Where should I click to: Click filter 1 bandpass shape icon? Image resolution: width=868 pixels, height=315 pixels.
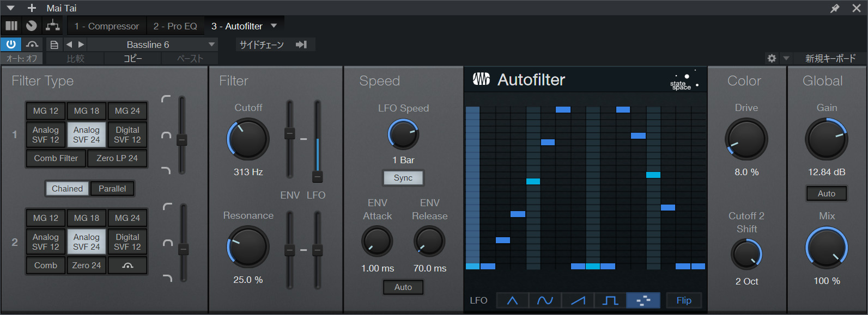pyautogui.click(x=166, y=135)
